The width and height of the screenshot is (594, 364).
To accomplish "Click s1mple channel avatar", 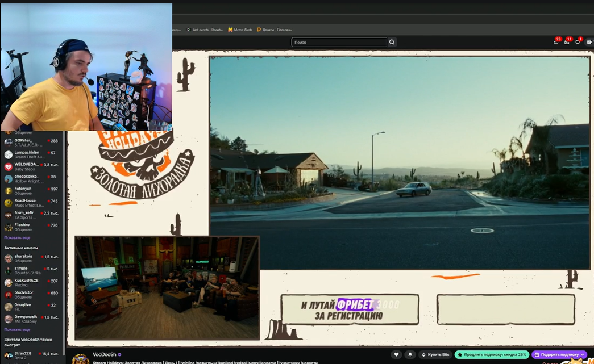I will click(x=9, y=271).
